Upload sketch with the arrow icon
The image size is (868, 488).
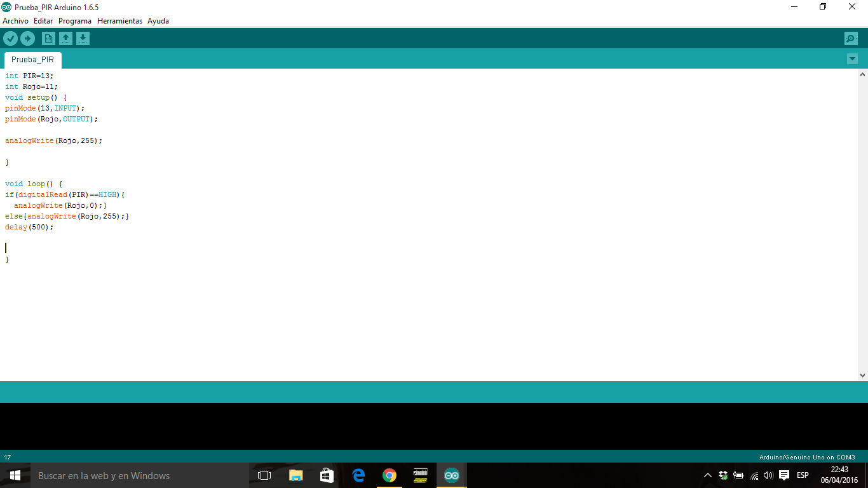coord(27,39)
